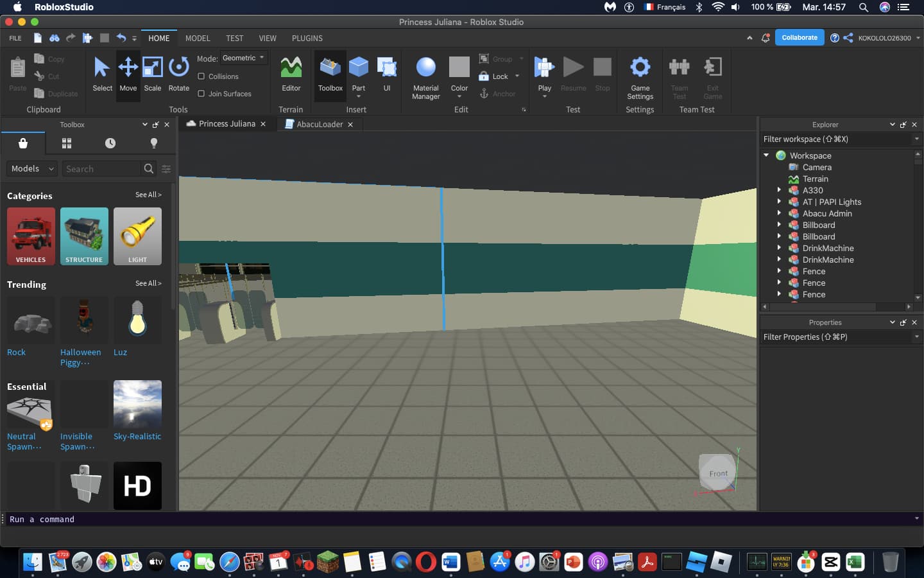The image size is (924, 578).
Task: Switch to the PLUGINS ribbon tab
Action: [x=307, y=39]
